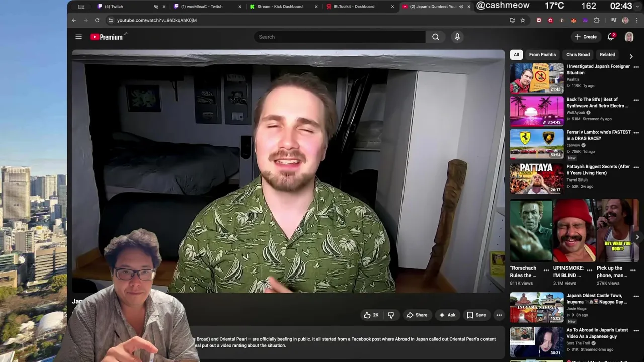This screenshot has width=644, height=362.
Task: Open options for Japan's Oldest Castle Town video
Action: (x=636, y=296)
